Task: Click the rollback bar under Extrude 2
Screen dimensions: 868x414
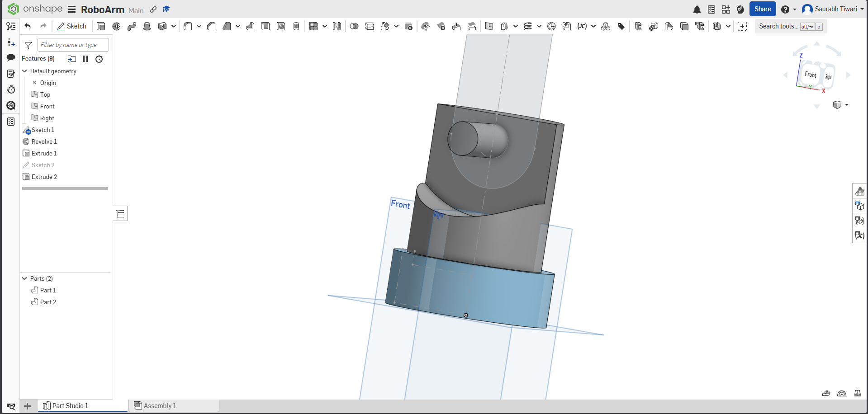Action: pyautogui.click(x=65, y=188)
